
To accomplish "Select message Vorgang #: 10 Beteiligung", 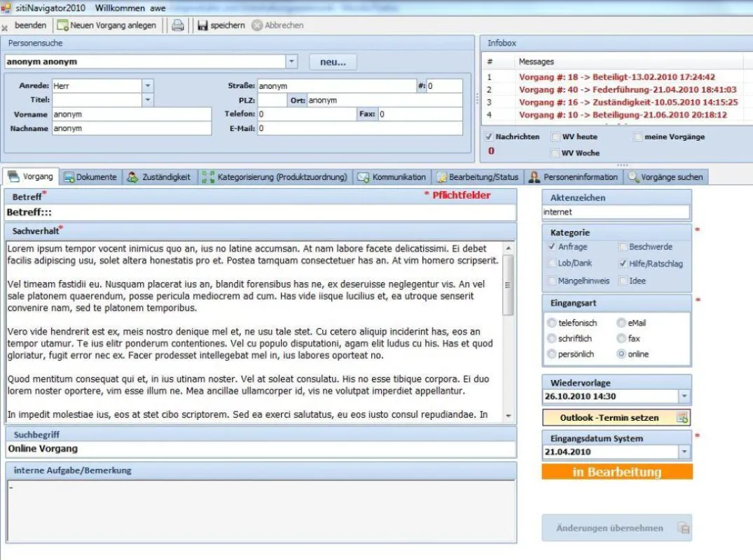I will [623, 115].
